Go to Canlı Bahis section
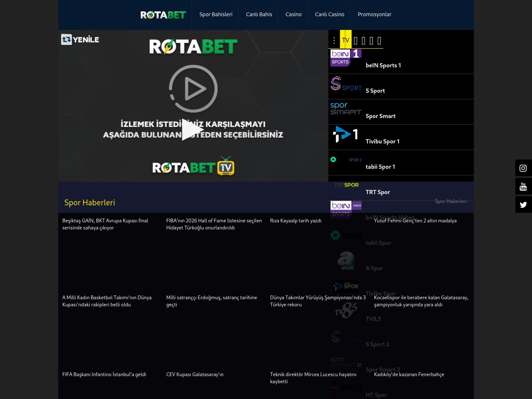This screenshot has height=399, width=532. point(259,15)
